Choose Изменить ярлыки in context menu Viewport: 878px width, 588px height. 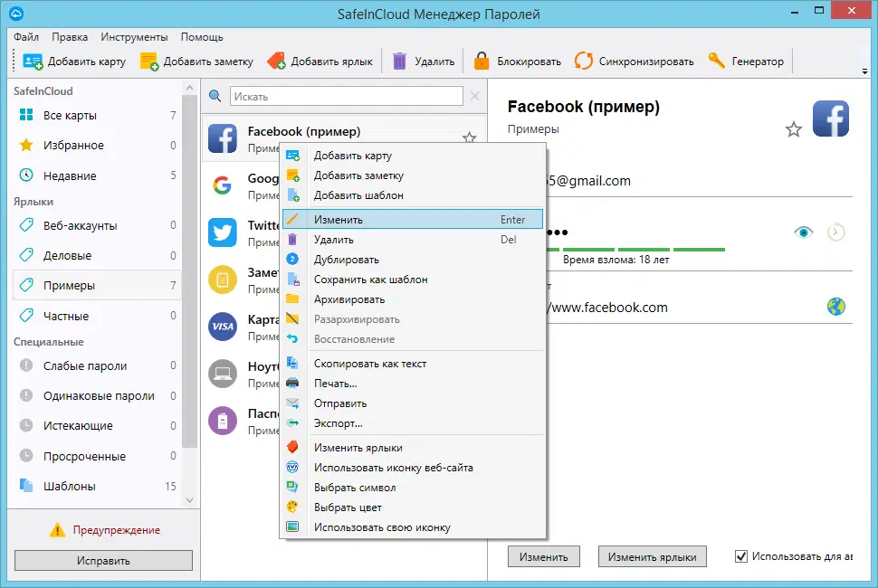click(x=413, y=448)
